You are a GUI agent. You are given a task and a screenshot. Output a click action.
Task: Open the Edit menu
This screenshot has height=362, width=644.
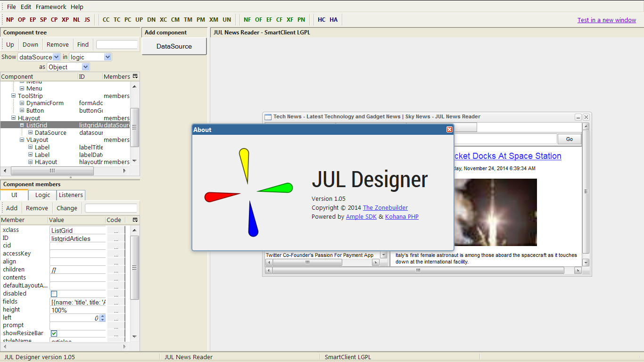click(26, 7)
